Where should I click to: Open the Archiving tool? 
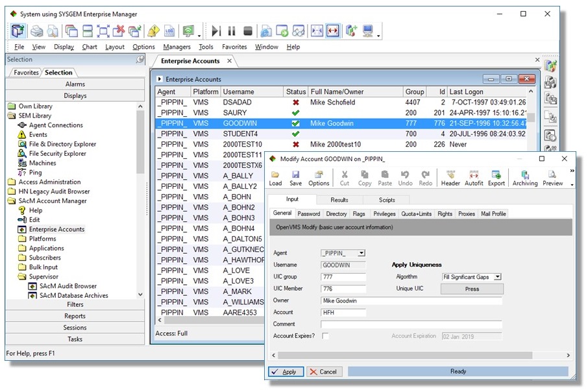[525, 178]
